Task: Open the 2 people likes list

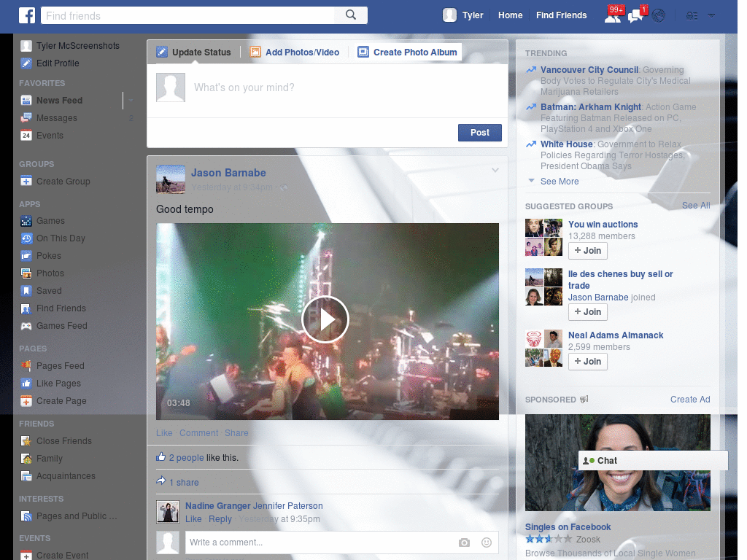Action: click(x=186, y=458)
